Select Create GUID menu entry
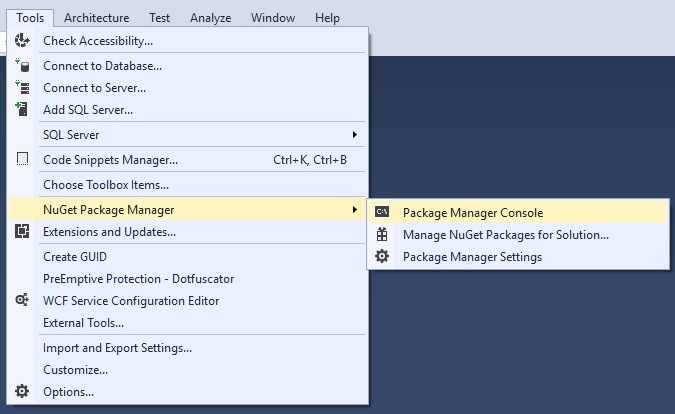 pyautogui.click(x=75, y=256)
